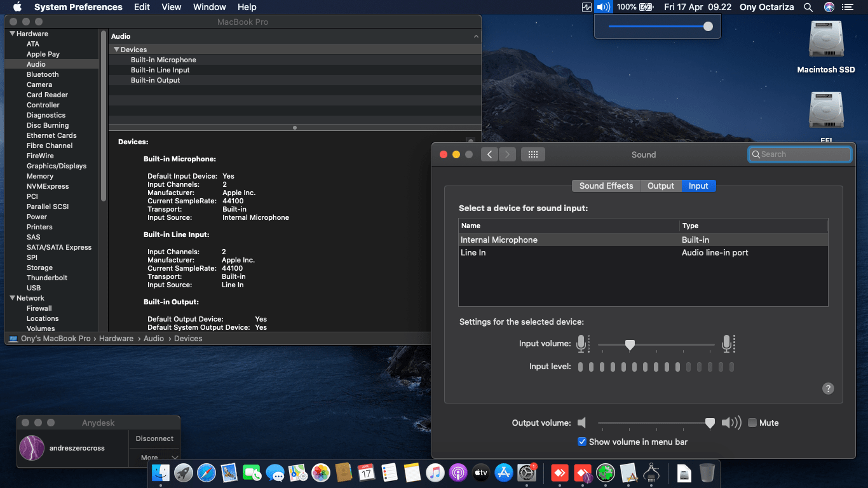Collapse the Devices disclosure triangle

click(116, 50)
